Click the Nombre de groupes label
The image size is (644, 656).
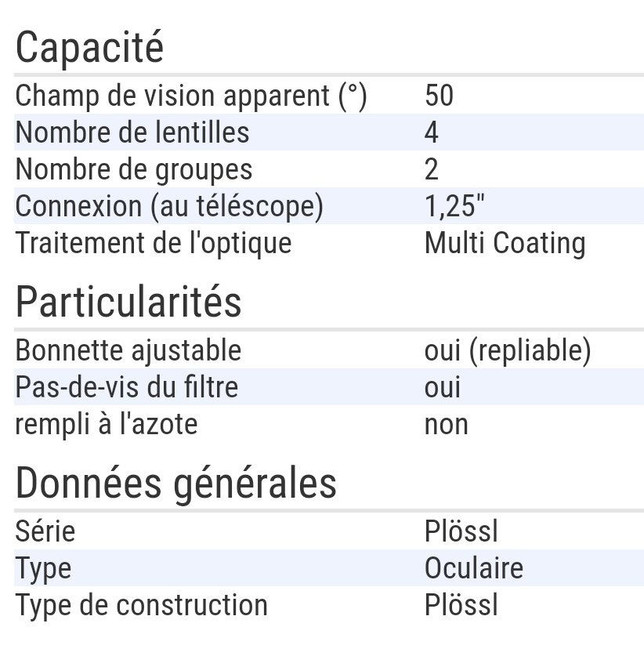[134, 169]
